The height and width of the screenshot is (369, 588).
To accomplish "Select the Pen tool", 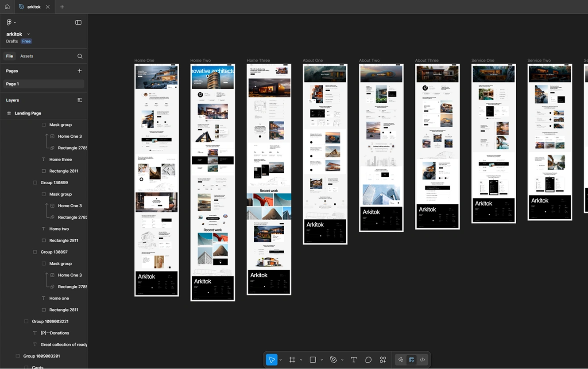I will point(333,360).
